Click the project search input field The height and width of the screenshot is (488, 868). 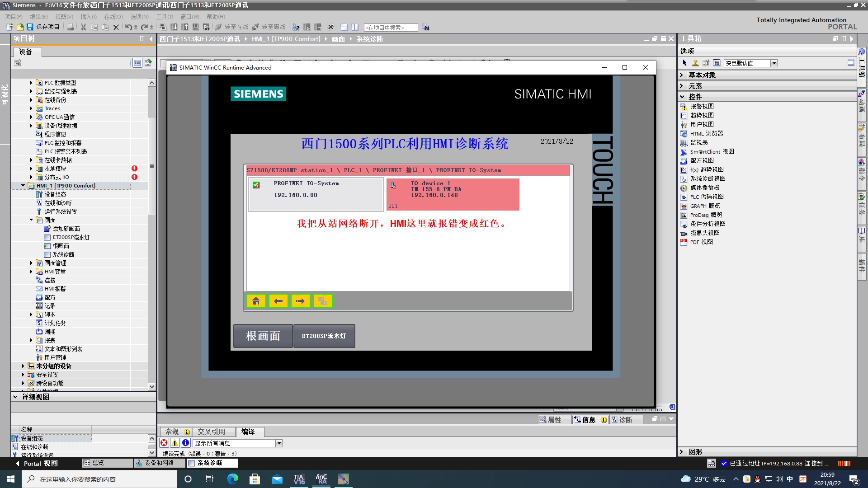tap(391, 28)
